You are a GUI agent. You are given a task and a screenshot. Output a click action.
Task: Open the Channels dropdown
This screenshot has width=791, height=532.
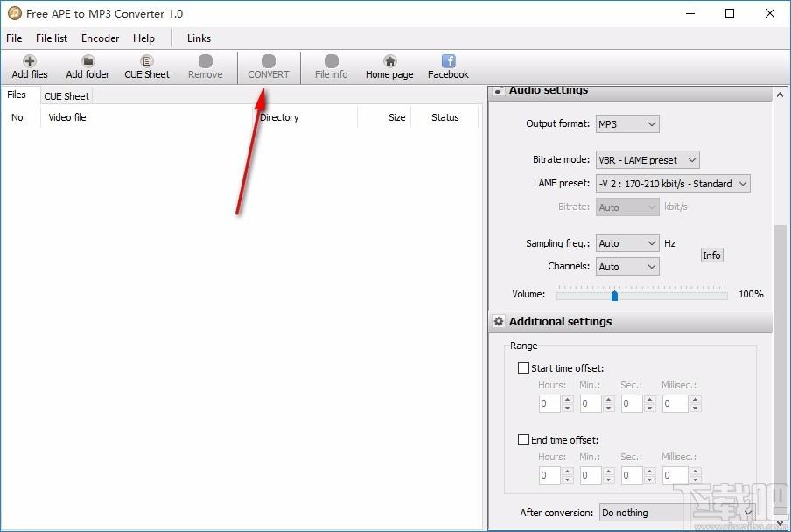(627, 267)
